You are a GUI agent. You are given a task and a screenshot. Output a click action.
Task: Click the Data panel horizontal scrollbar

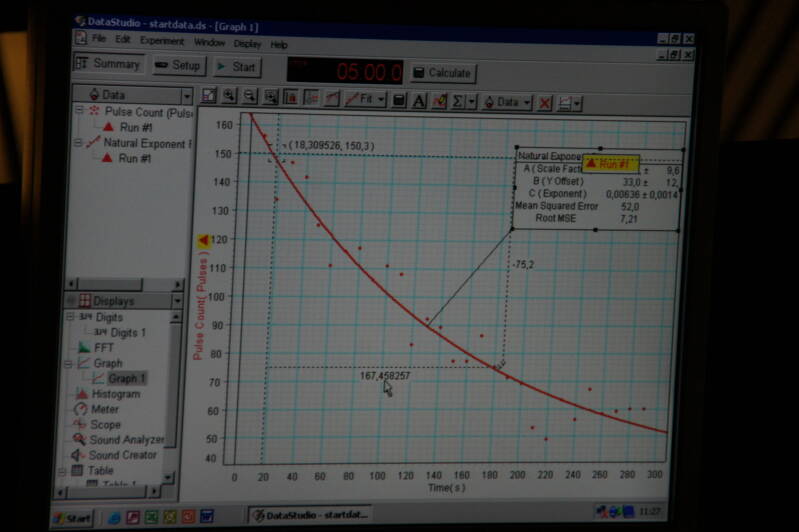[125, 283]
